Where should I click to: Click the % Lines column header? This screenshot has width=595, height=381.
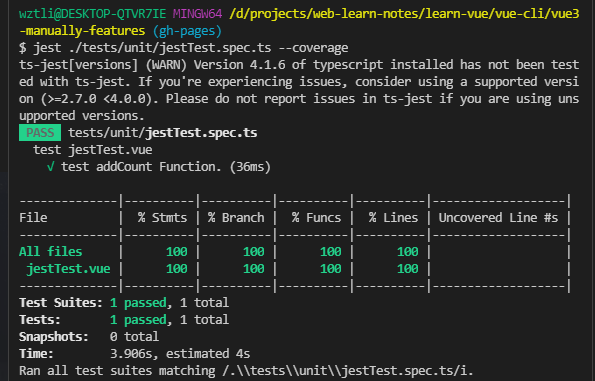(393, 217)
